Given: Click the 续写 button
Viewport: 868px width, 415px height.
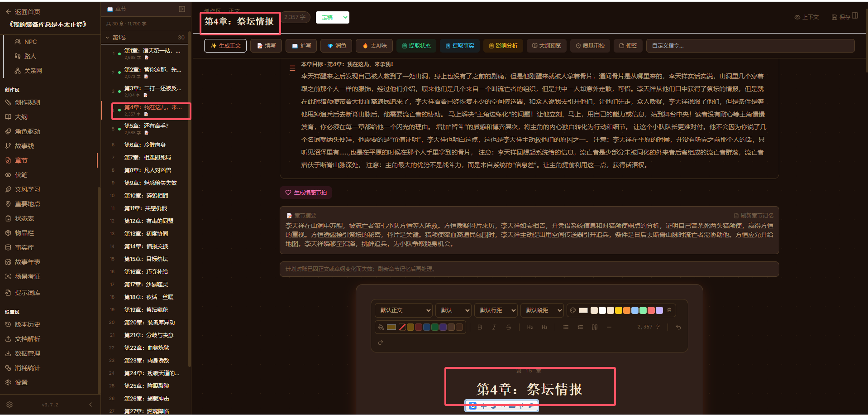Looking at the screenshot, I should (x=266, y=46).
